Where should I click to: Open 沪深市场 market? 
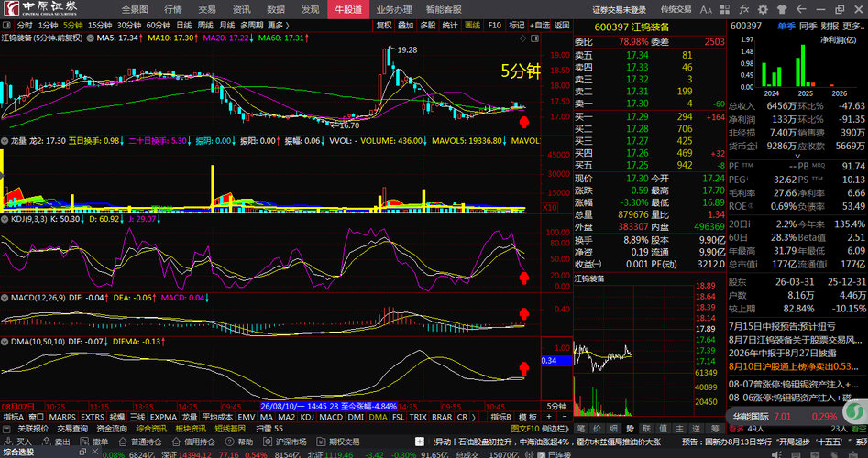click(x=284, y=442)
